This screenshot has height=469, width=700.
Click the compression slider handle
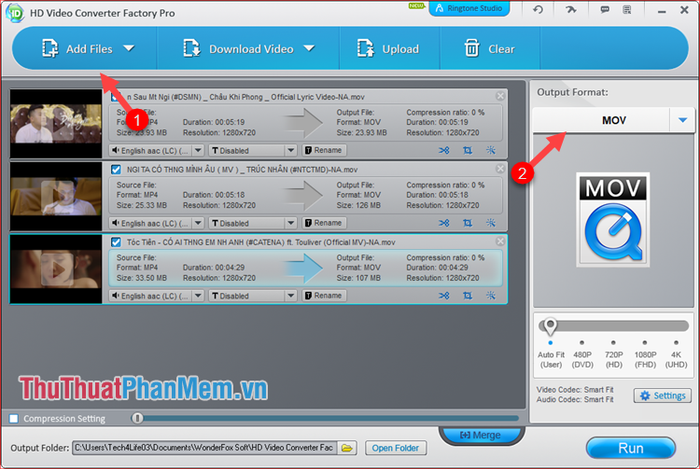(138, 418)
